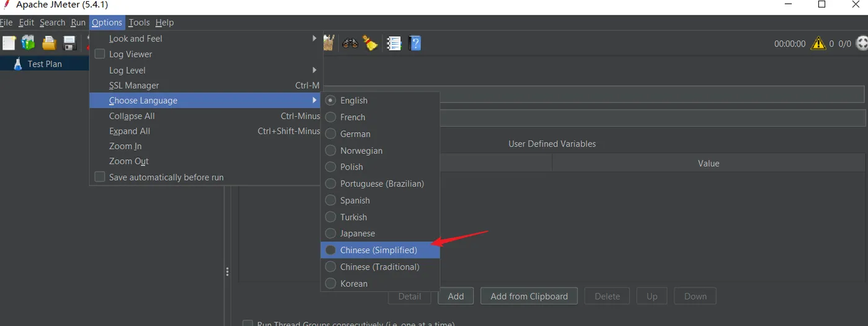Image resolution: width=868 pixels, height=326 pixels.
Task: Open the Templates toolbar icon
Action: pyautogui.click(x=29, y=43)
